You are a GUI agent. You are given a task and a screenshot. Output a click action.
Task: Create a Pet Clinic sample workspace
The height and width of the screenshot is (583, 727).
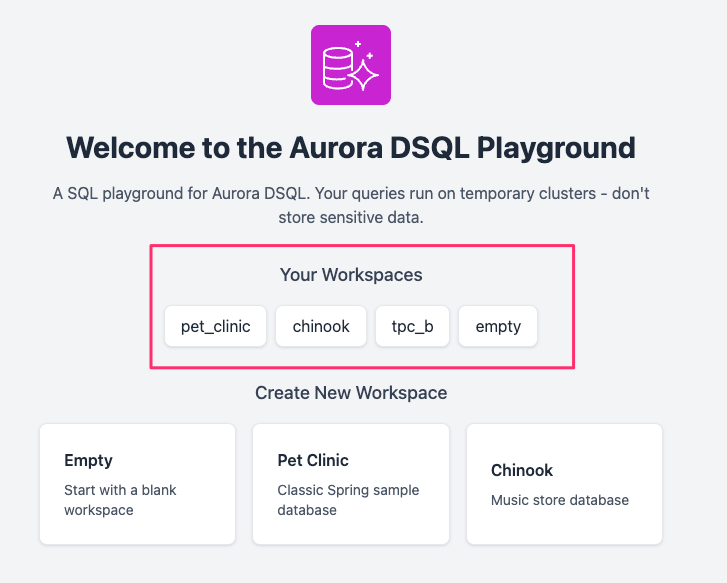351,484
